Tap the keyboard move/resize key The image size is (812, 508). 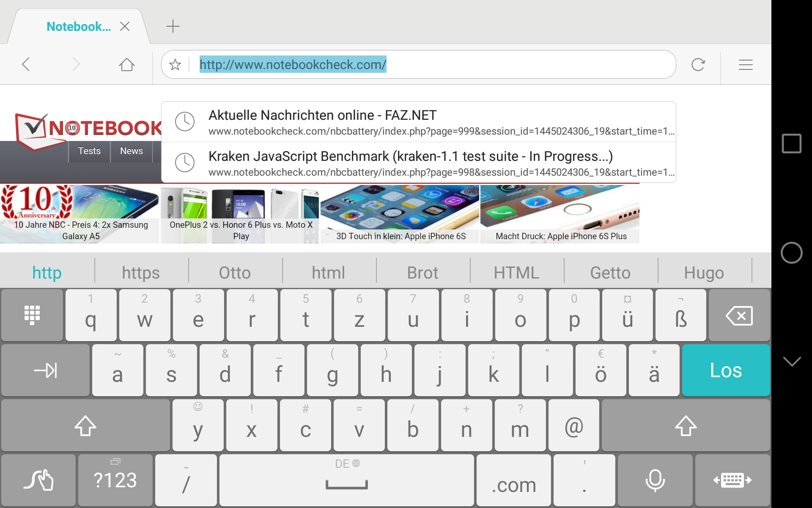[732, 480]
